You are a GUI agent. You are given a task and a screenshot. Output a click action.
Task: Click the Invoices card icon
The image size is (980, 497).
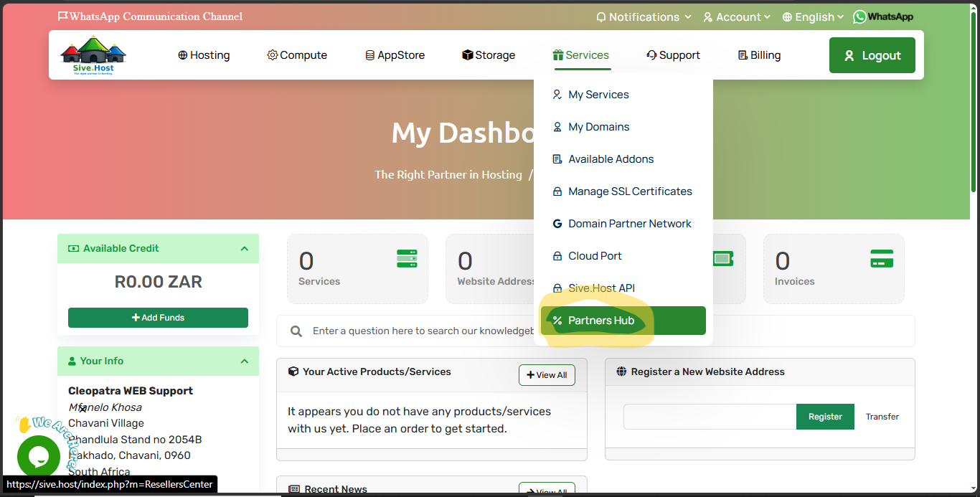[882, 259]
